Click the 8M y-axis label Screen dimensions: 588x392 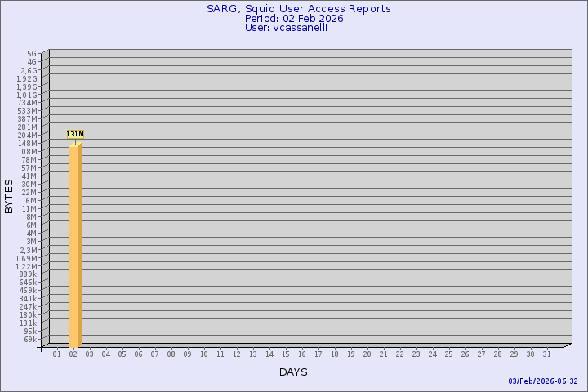click(31, 217)
